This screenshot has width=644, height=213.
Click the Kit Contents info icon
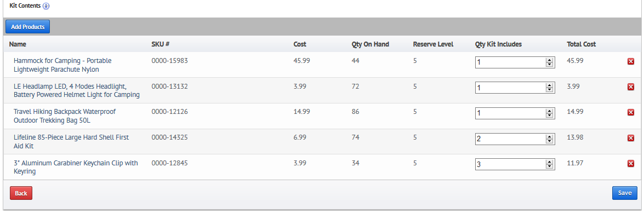click(x=46, y=7)
